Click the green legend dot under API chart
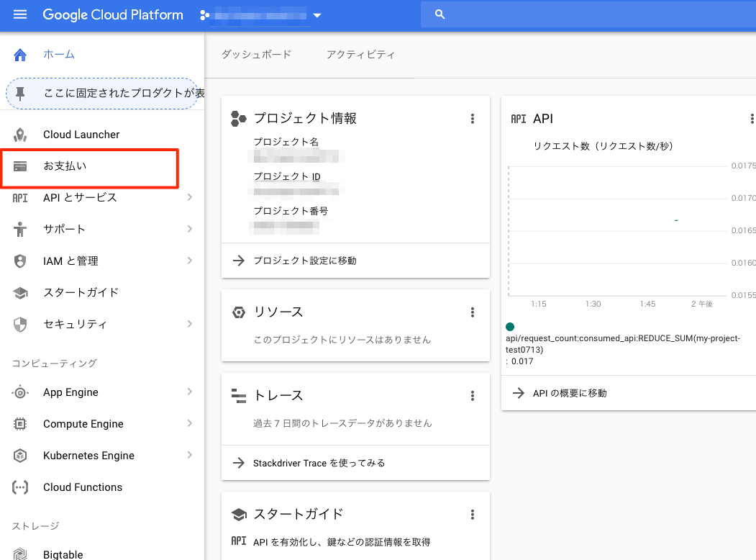756x560 pixels. click(x=509, y=327)
